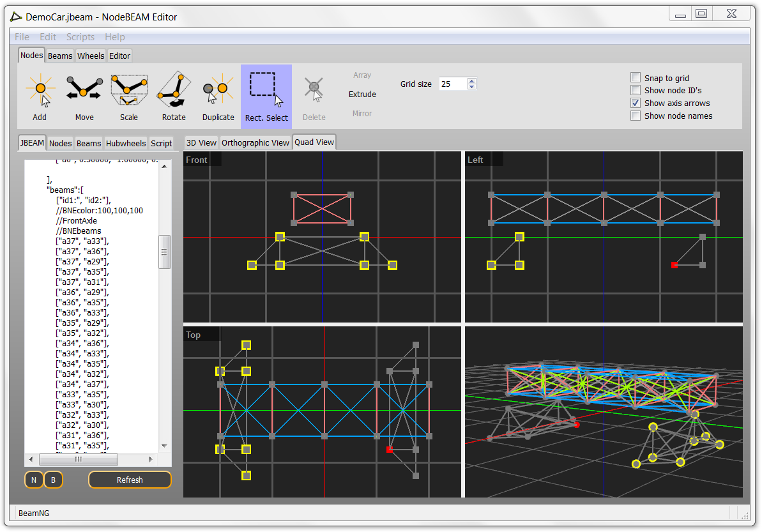
Task: Click the red selected node in Left view
Action: [674, 265]
